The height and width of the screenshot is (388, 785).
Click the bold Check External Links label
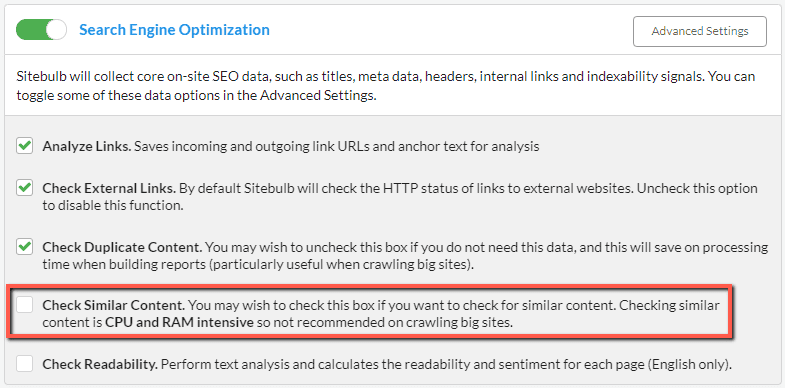tap(109, 189)
